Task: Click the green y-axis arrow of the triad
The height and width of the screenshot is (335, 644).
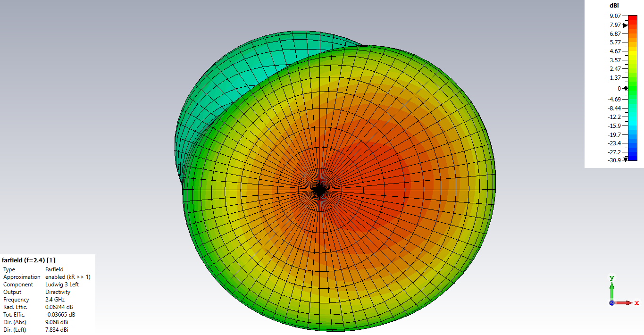Action: pos(611,289)
